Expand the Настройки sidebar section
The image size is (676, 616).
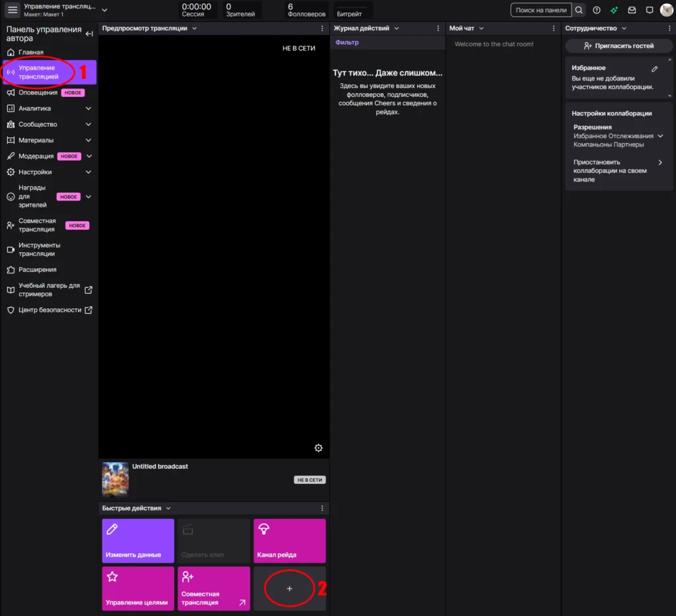coord(88,172)
